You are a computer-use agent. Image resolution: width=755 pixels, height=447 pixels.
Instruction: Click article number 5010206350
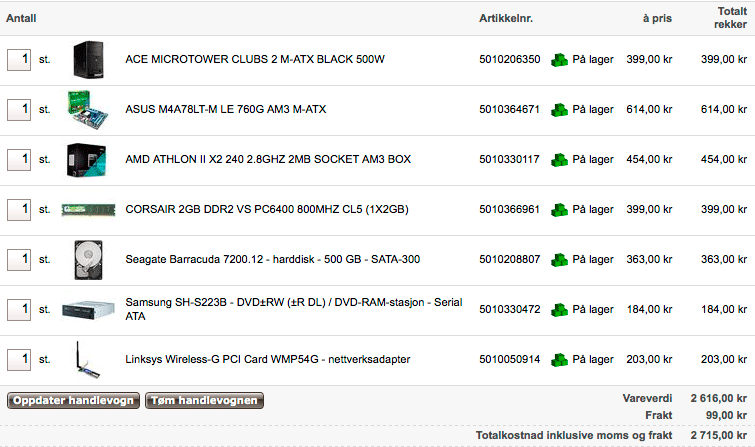509,59
